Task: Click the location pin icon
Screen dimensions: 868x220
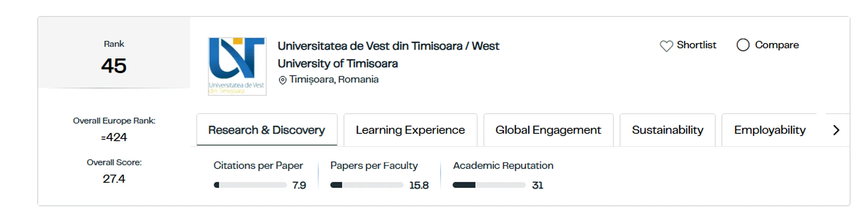Action: 283,80
